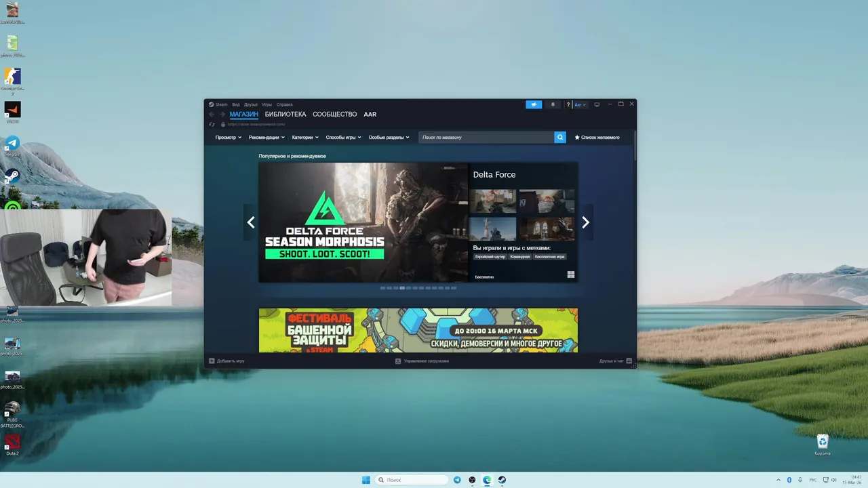Viewport: 868px width, 488px height.
Task: Click Delta Force bottom-left screenshot thumbnail
Action: [494, 228]
